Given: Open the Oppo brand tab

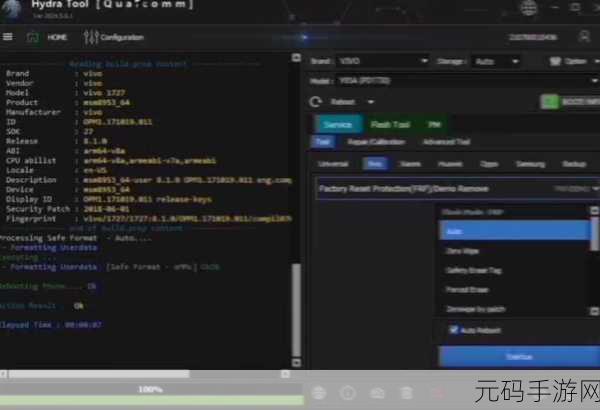Looking at the screenshot, I should pyautogui.click(x=489, y=164).
